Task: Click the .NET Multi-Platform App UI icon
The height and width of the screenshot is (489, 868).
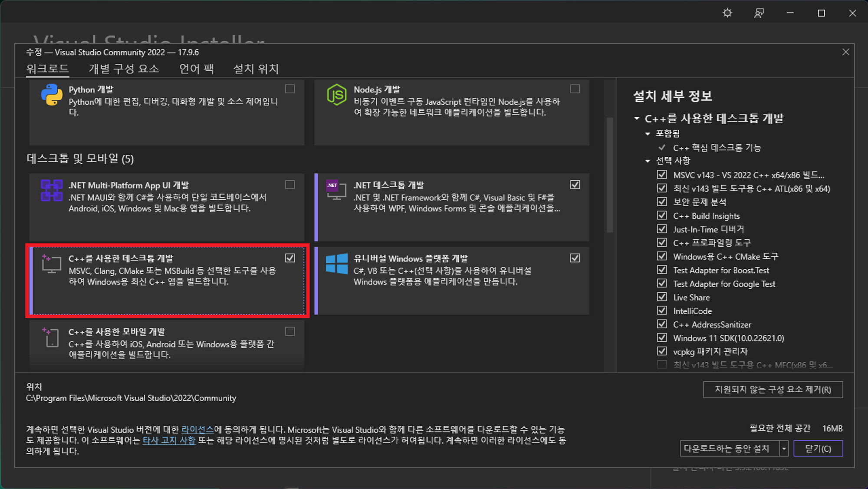Action: (x=52, y=191)
